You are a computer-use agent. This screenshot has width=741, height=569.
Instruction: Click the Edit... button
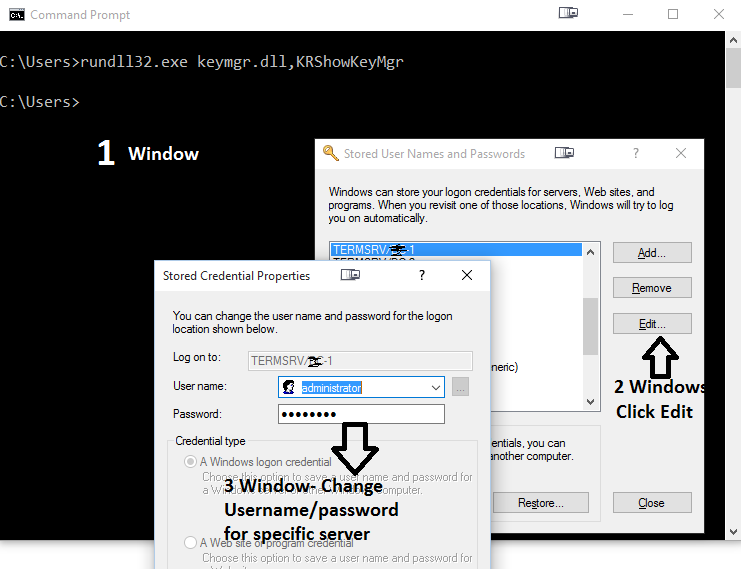pyautogui.click(x=652, y=324)
